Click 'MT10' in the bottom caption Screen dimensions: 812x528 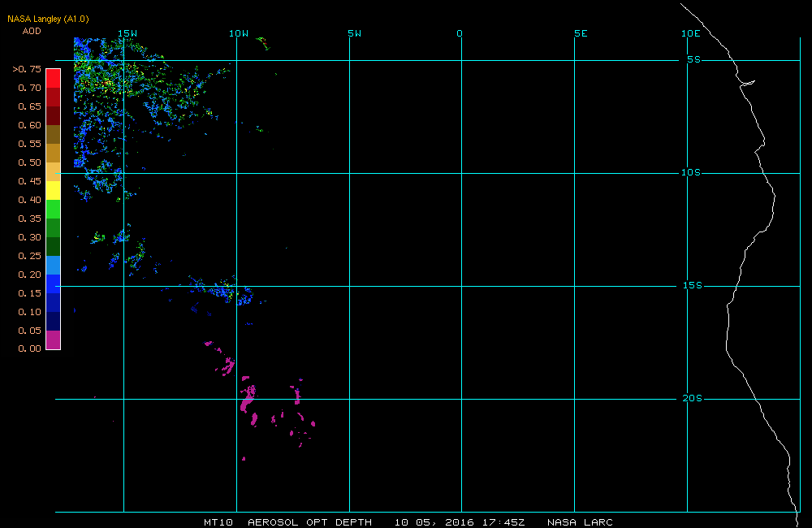[x=218, y=522]
